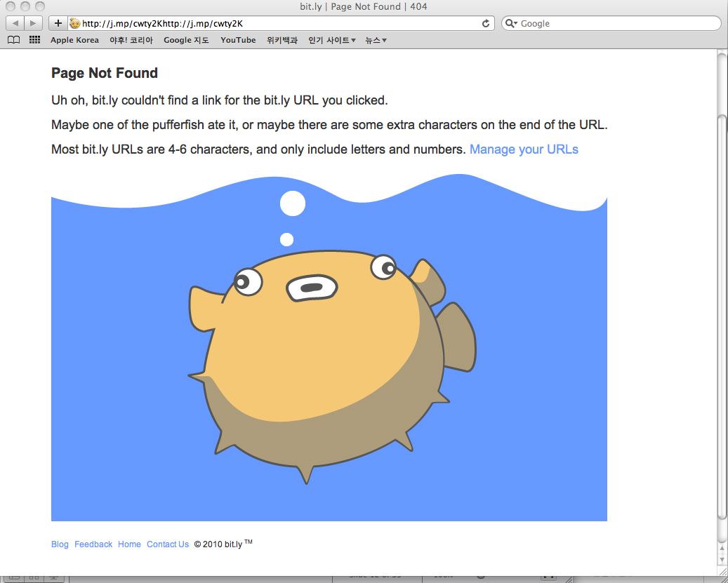Open the Feedback footer link
This screenshot has height=583, width=728.
click(93, 544)
